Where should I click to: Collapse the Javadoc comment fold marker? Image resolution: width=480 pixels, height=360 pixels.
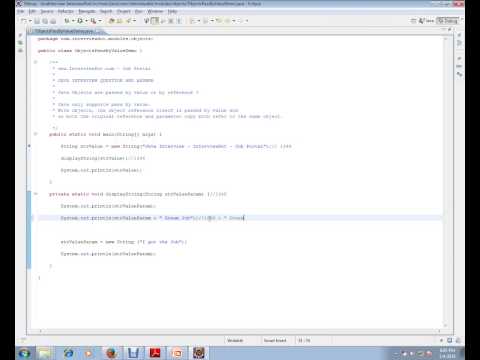pos(36,62)
